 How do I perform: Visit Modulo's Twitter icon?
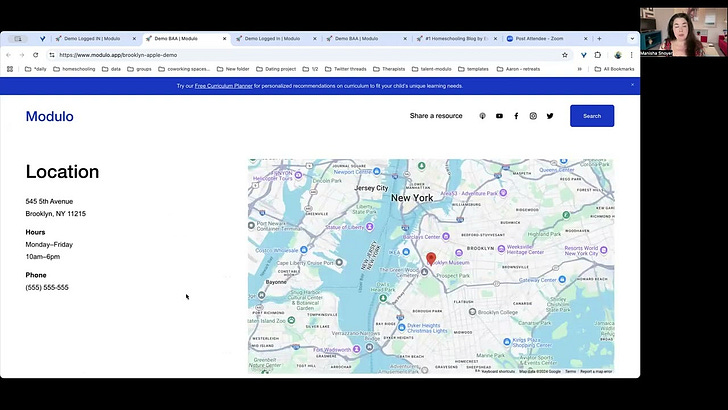pyautogui.click(x=550, y=116)
